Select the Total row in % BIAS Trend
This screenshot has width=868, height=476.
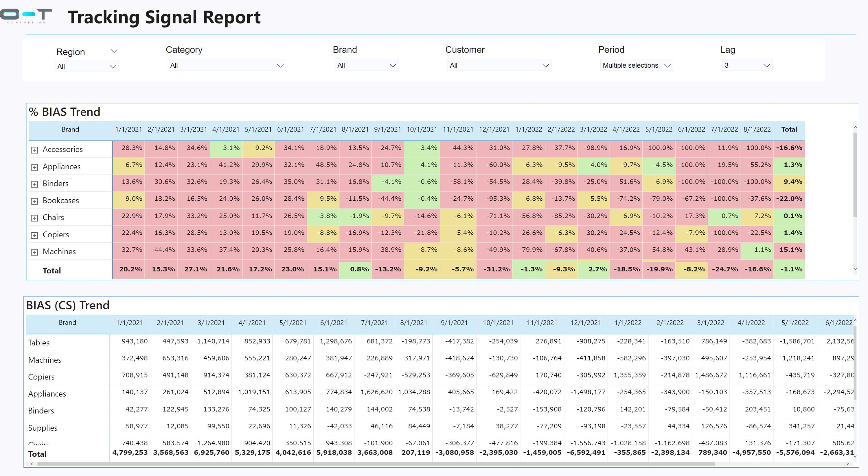tap(51, 271)
